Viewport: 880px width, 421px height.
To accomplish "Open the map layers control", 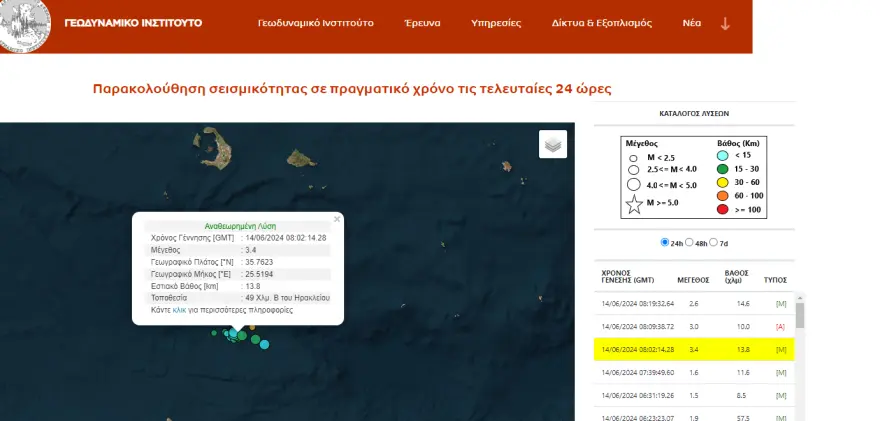I will pos(553,145).
